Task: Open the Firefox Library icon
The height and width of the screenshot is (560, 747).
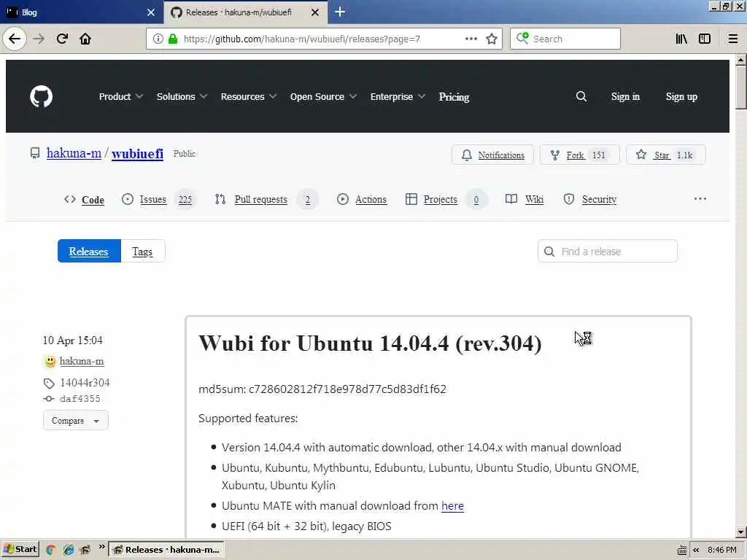Action: 681,39
